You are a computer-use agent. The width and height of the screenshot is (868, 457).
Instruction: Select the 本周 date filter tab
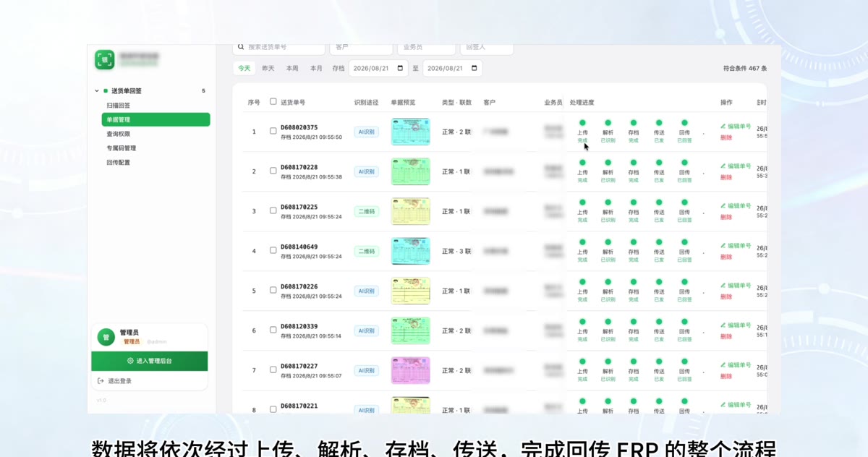(x=292, y=68)
